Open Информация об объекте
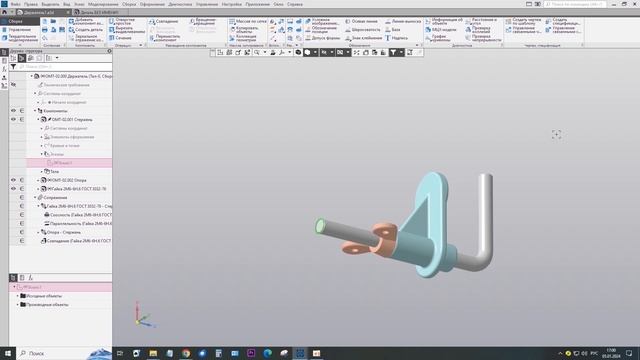640x360 pixels. point(444,21)
